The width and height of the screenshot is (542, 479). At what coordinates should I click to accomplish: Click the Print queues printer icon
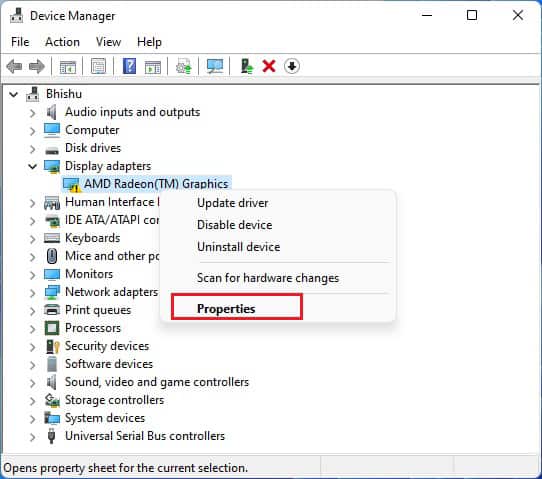52,310
